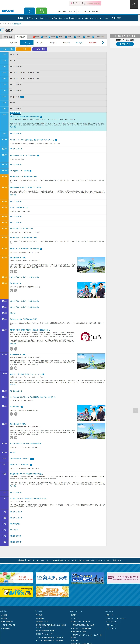Click the 京都画報 program thumbnail
The width and height of the screenshot is (140, 644).
pos(91,337)
